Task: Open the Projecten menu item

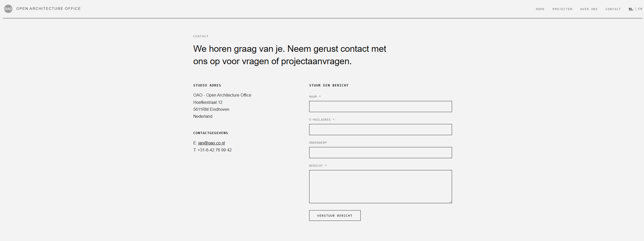Action: point(562,9)
